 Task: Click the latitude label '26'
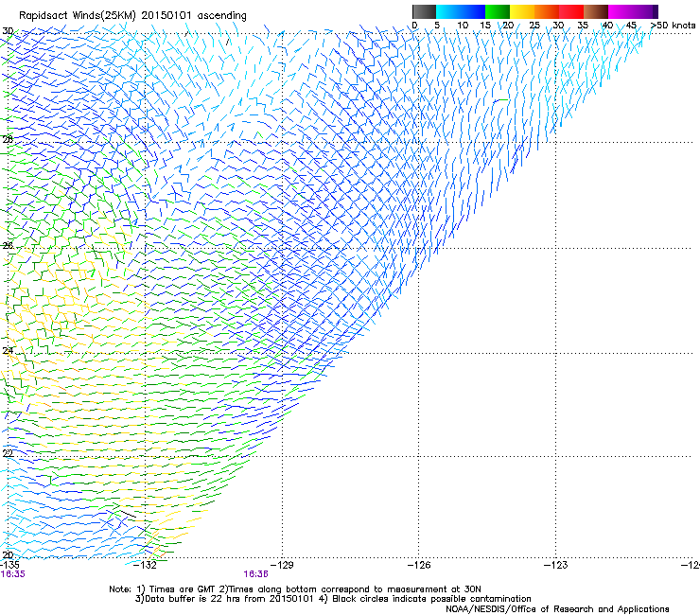(8, 245)
